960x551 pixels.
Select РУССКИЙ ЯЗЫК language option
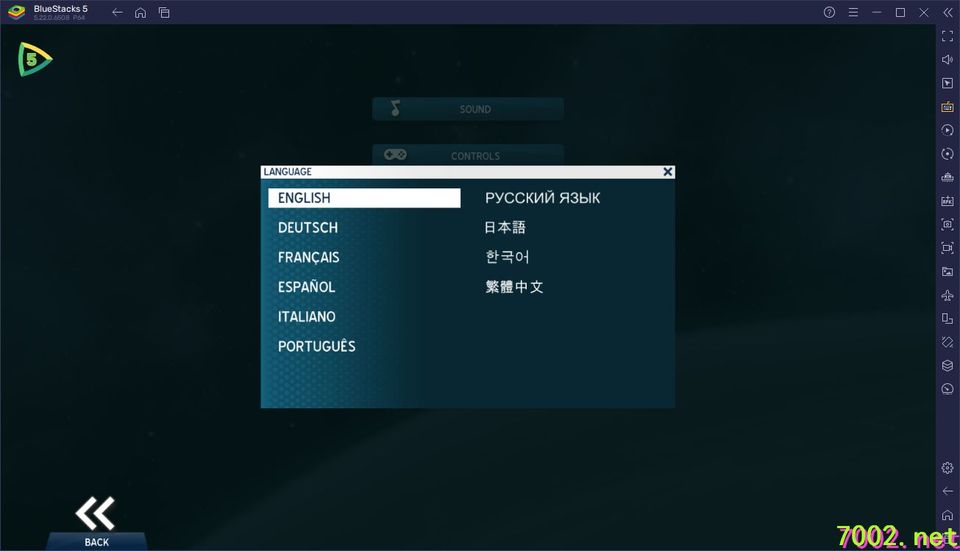pyautogui.click(x=542, y=198)
